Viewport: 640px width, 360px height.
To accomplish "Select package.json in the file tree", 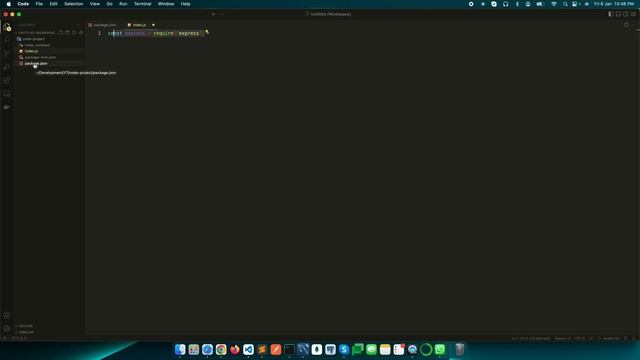I will tap(50, 63).
